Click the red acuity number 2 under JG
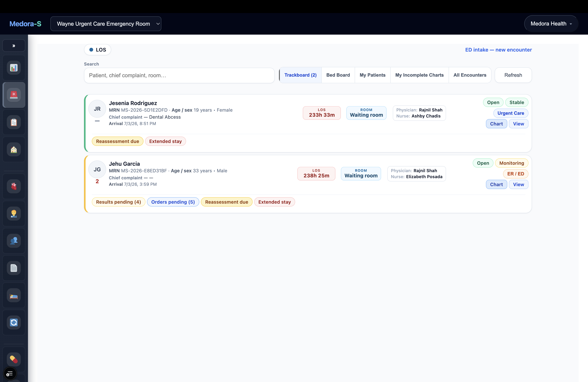Screen dimensions: 588x382 97,182
